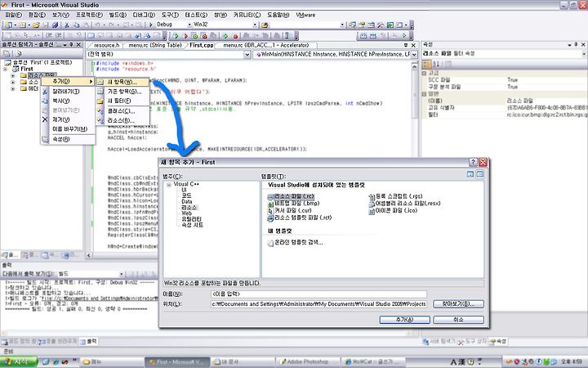Click the 위치(L) location path field
This screenshot has height=368, width=588.
point(318,303)
